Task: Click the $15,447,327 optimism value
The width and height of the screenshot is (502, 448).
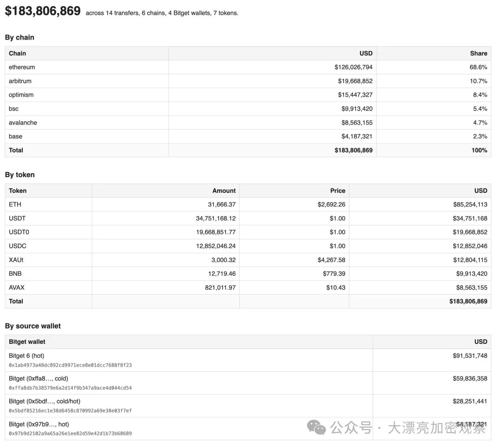Action: point(355,95)
